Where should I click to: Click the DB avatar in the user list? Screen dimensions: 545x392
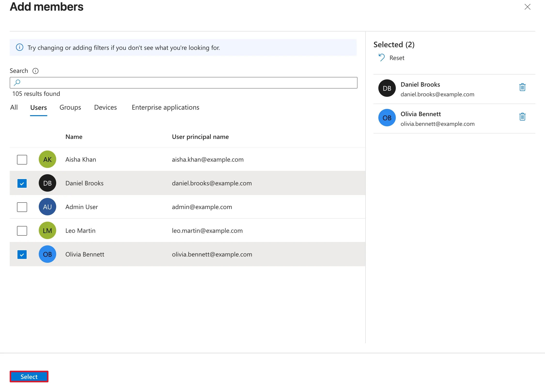[47, 183]
